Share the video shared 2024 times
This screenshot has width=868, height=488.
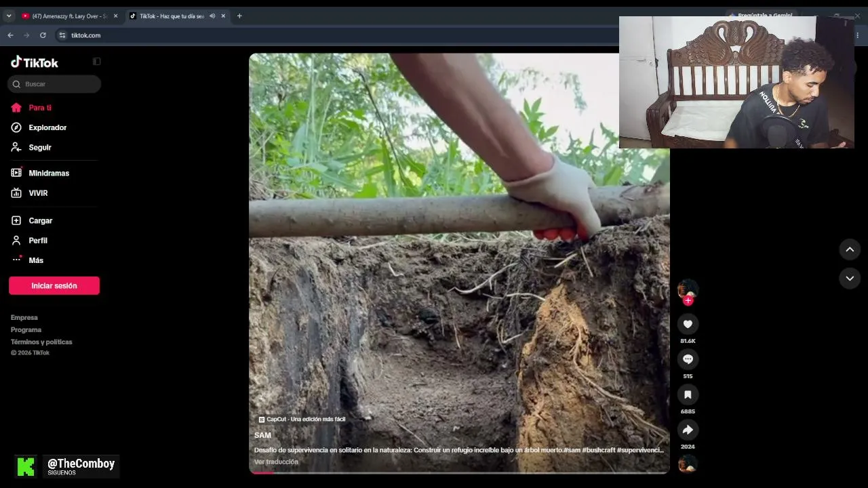coord(688,430)
